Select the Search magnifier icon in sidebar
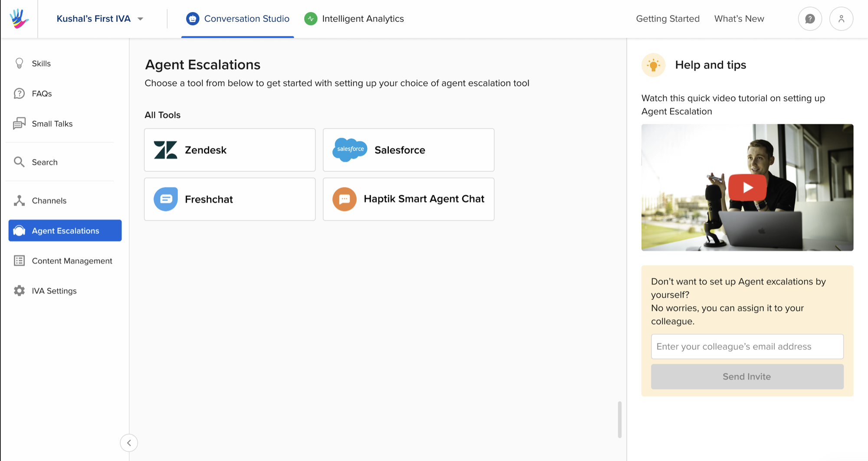Screen dimensions: 868x461 (19, 162)
